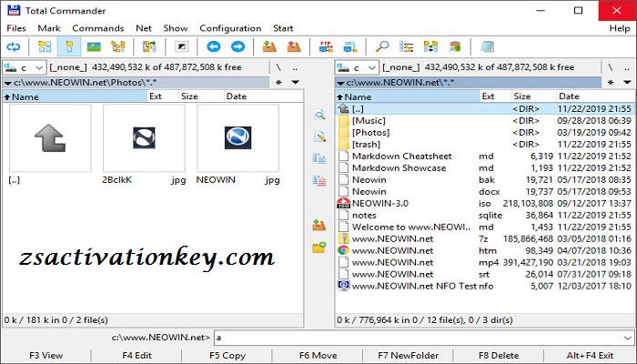Sort the left panel by Ext column

[163, 96]
